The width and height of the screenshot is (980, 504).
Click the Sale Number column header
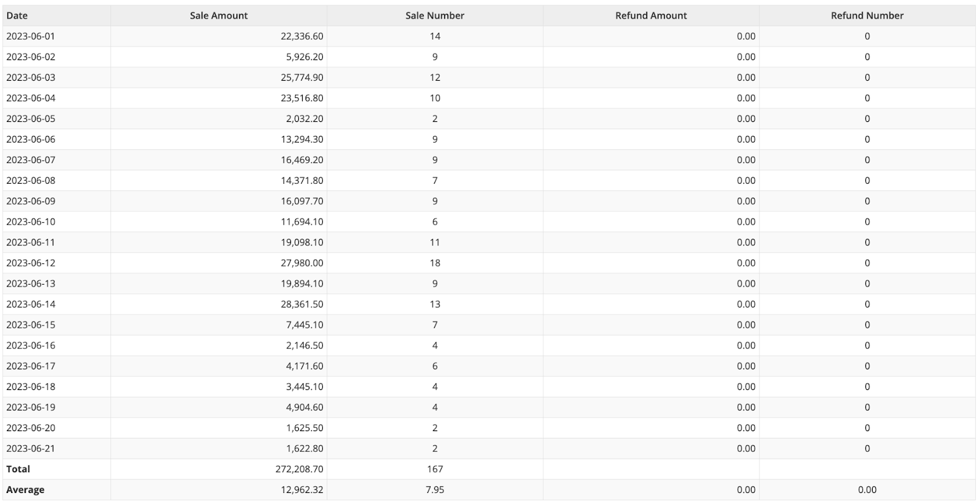[434, 16]
